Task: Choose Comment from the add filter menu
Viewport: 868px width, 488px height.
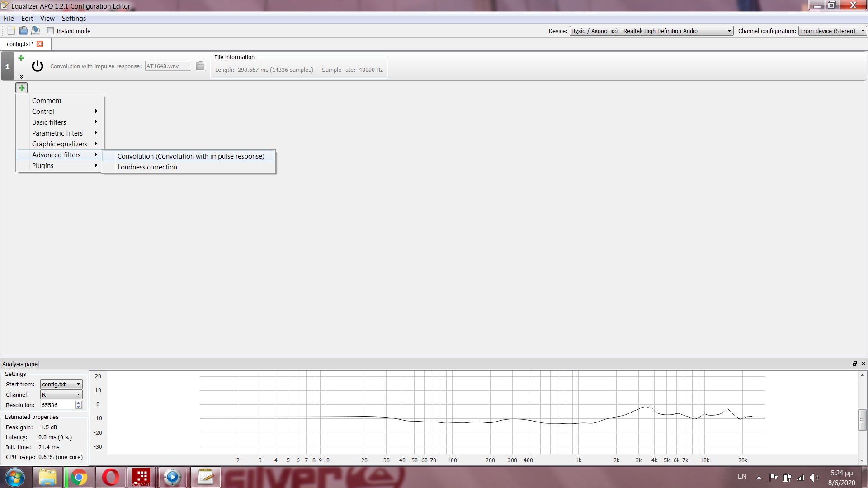Action: [60, 101]
